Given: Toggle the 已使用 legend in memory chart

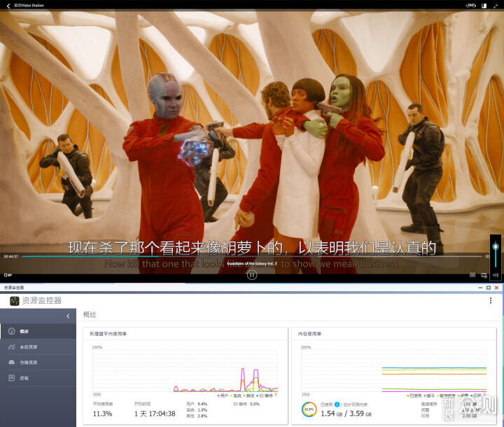Looking at the screenshot, I should [x=414, y=395].
